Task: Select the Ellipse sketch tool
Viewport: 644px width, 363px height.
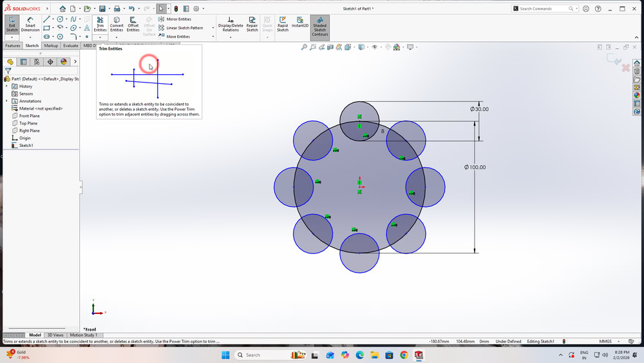Action: 73,28
